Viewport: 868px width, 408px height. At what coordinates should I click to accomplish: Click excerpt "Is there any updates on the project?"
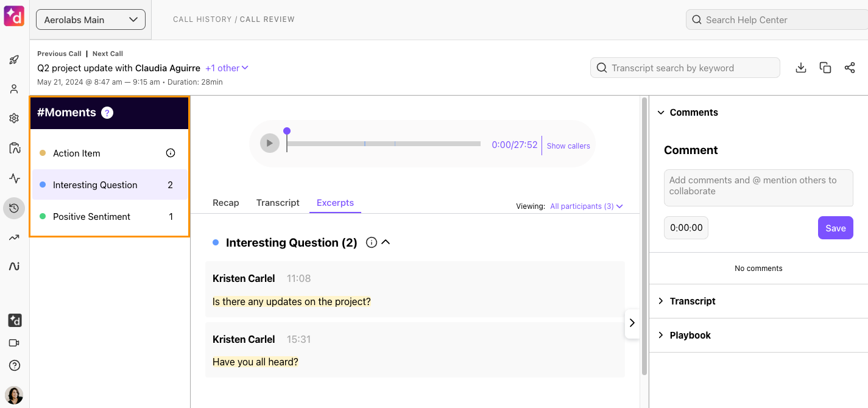point(292,301)
